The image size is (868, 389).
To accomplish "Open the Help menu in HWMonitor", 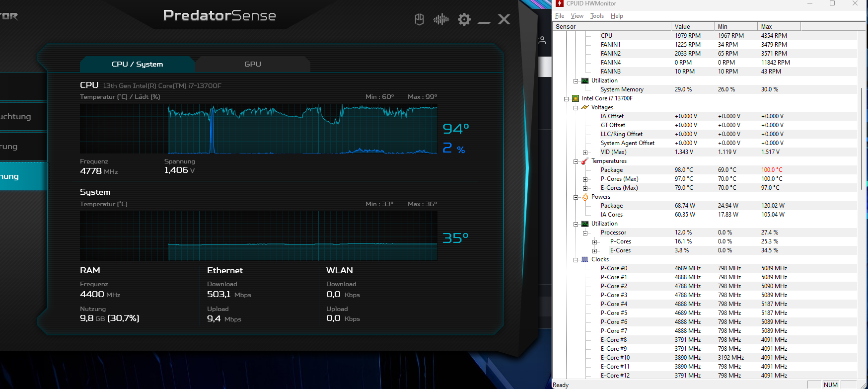I will [617, 16].
